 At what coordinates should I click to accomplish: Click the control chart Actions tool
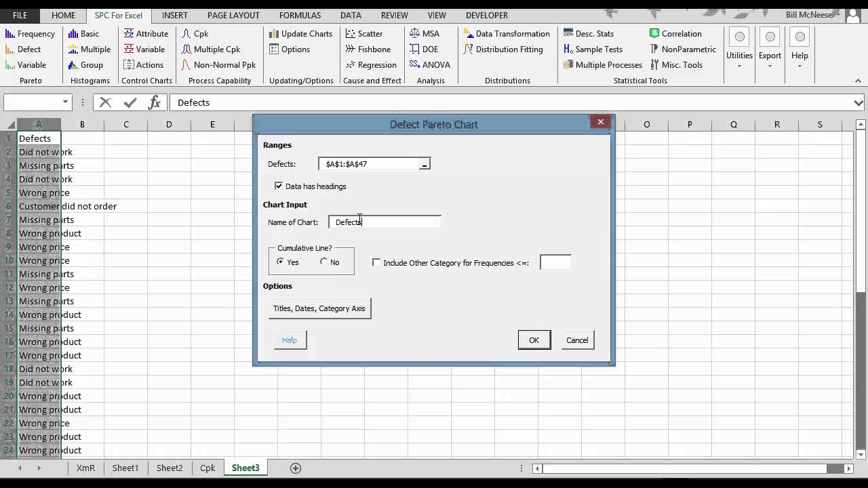point(143,64)
